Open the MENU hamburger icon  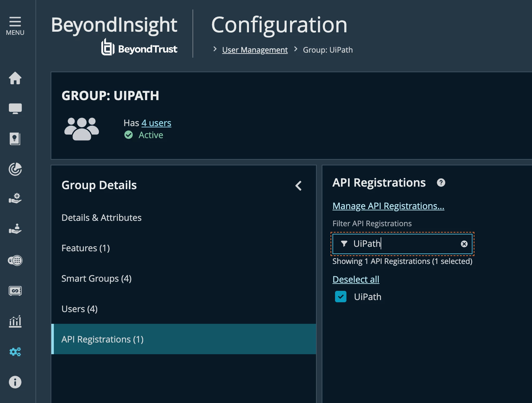click(15, 26)
